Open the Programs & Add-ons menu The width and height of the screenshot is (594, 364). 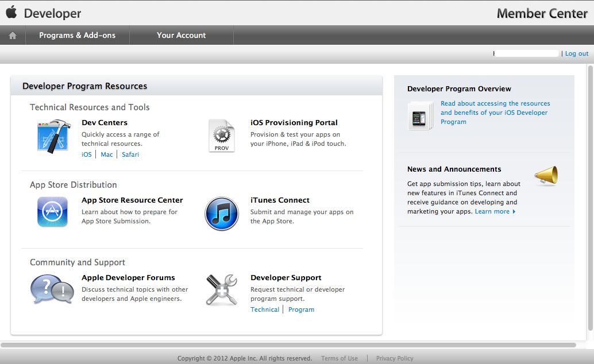78,35
